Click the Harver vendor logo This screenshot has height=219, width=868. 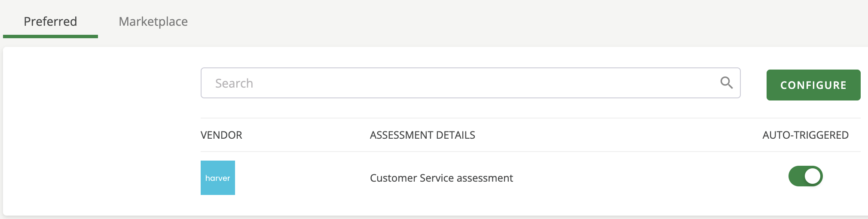(x=218, y=178)
